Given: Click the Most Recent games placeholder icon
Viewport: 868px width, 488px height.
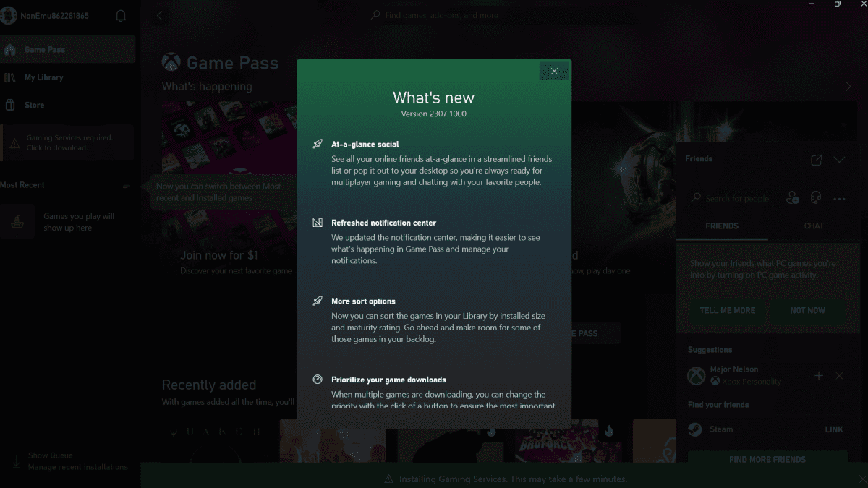Looking at the screenshot, I should coord(17,222).
